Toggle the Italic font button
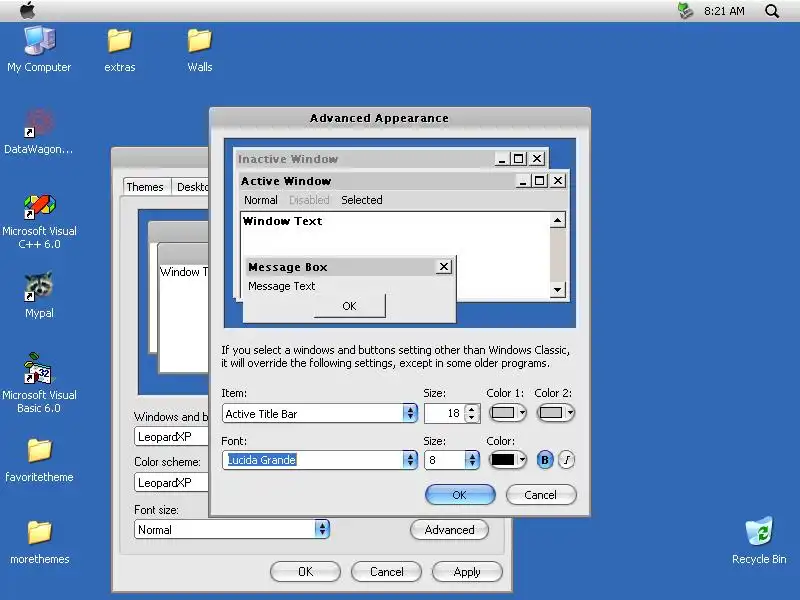 [566, 460]
